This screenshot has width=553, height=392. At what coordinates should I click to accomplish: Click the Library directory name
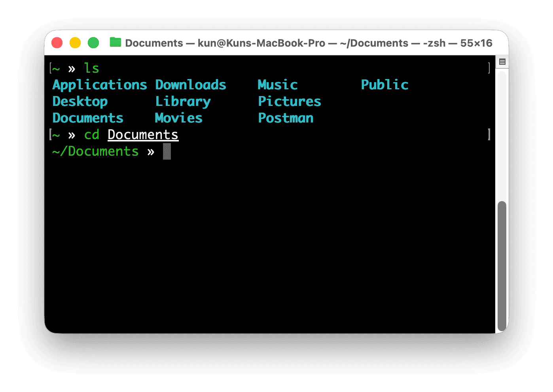tap(183, 102)
